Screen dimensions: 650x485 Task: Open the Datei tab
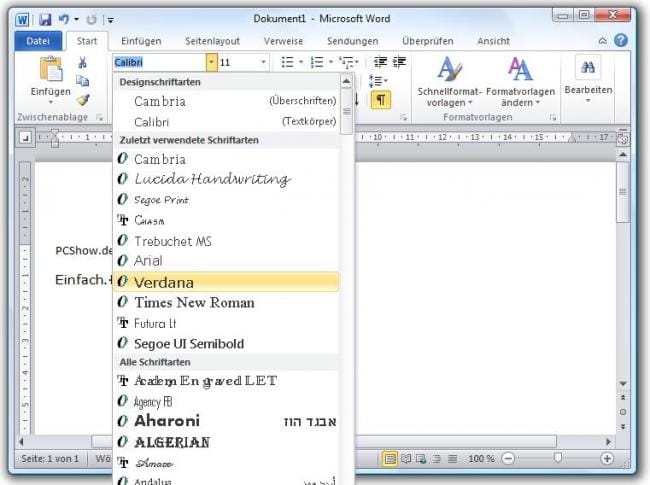point(38,41)
